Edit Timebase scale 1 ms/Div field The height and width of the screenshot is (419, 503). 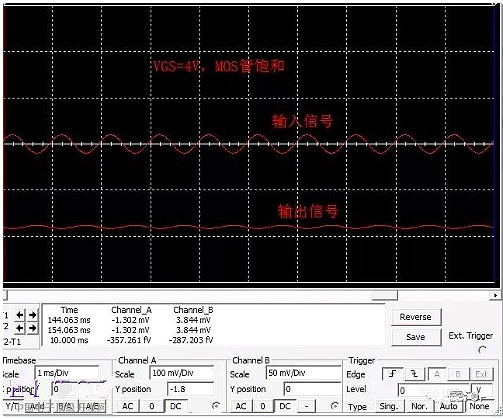coord(67,373)
